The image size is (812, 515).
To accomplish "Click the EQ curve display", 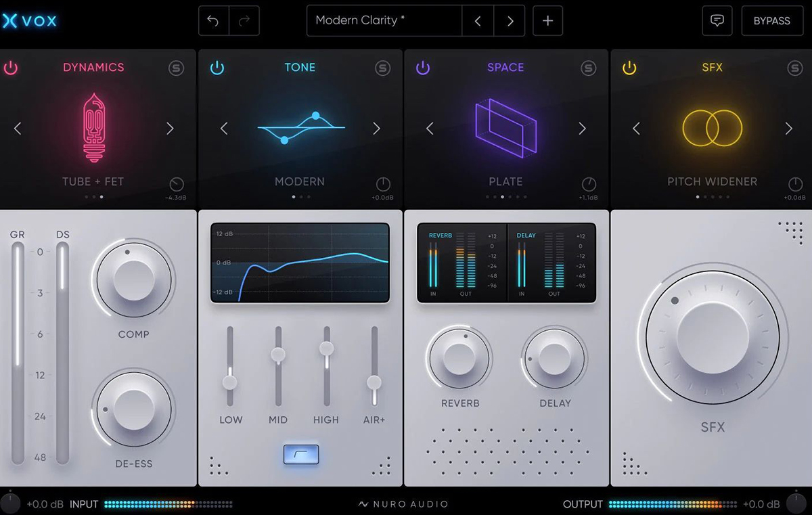I will point(300,263).
